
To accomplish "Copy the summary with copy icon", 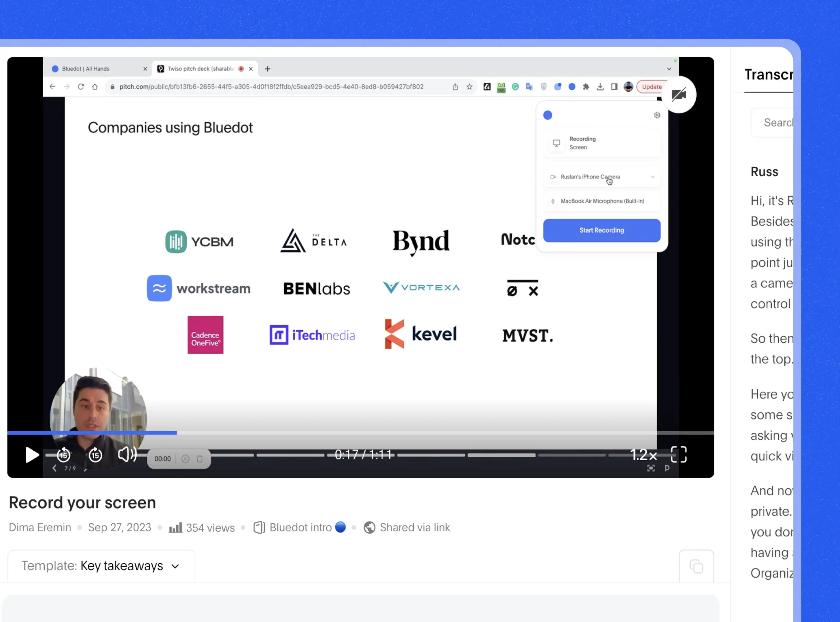I will (696, 566).
